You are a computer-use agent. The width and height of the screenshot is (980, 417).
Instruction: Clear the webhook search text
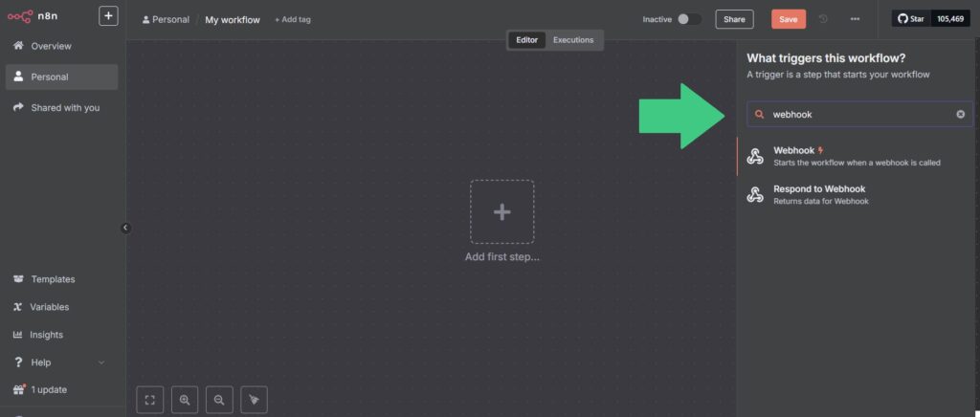(x=961, y=115)
